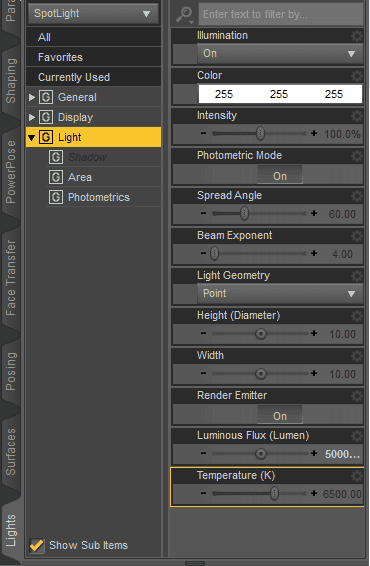Click the Shadow group G icon
This screenshot has height=566, width=370.
click(56, 157)
